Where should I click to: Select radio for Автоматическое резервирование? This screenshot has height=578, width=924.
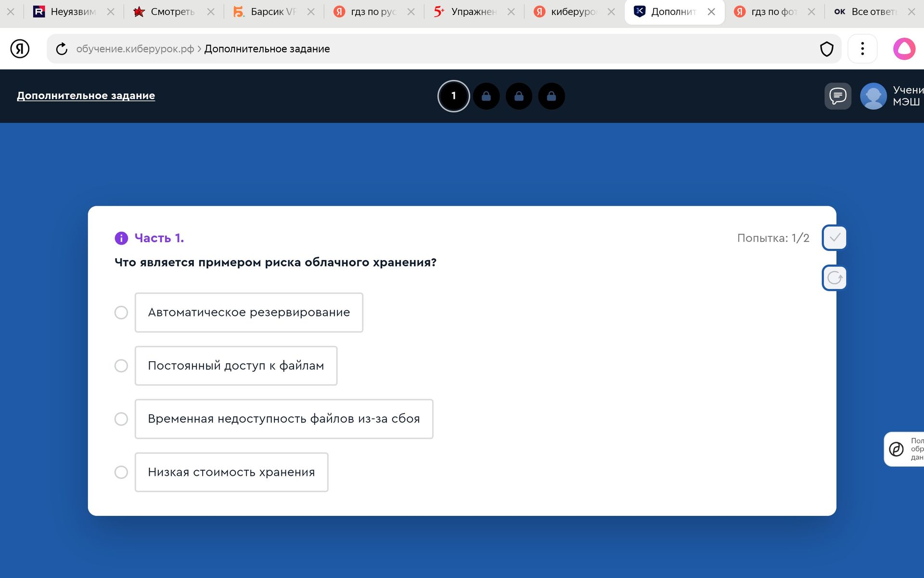click(x=121, y=313)
